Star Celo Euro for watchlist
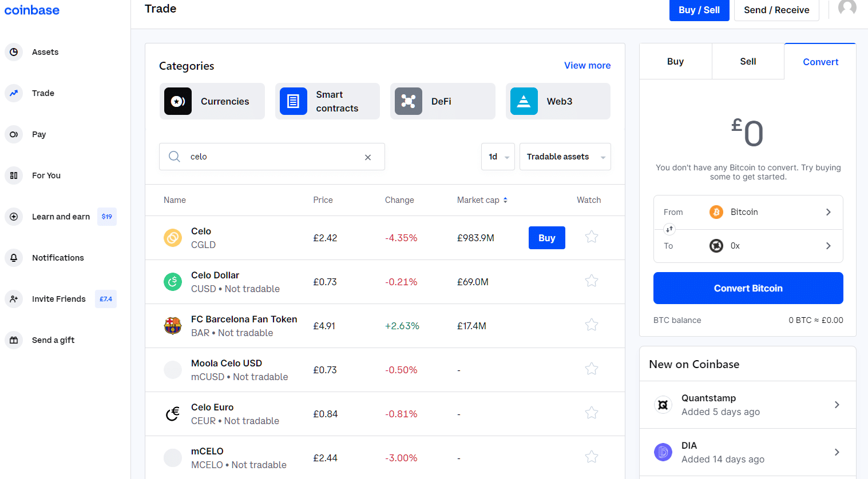 [592, 413]
